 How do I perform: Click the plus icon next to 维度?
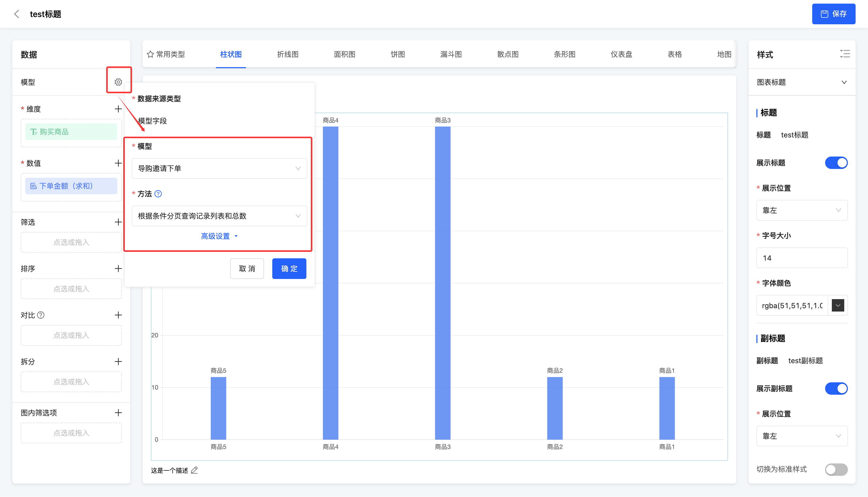coord(118,109)
